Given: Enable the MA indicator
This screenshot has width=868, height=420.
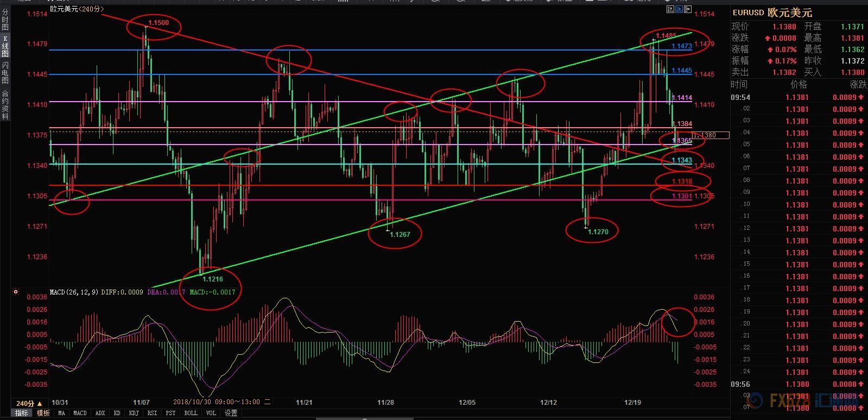Looking at the screenshot, I should 62,413.
